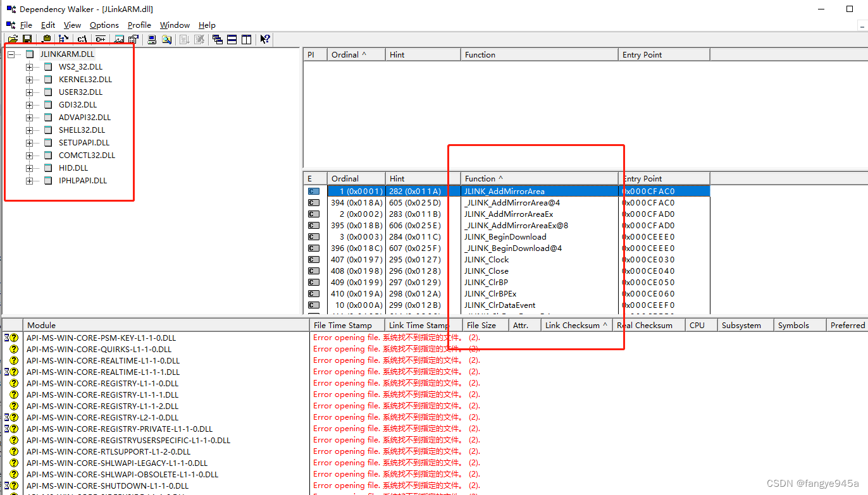This screenshot has height=495, width=868.
Task: Open the Help menu
Action: point(207,25)
